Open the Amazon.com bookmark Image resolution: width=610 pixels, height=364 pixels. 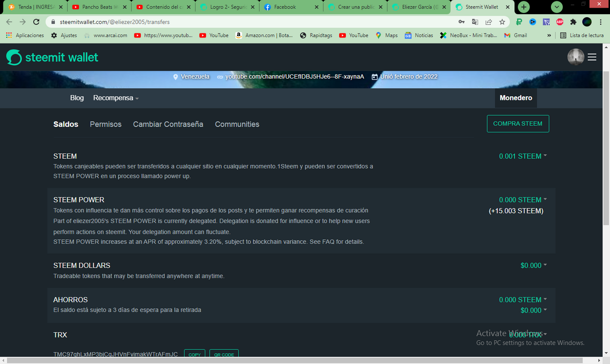[x=264, y=35]
